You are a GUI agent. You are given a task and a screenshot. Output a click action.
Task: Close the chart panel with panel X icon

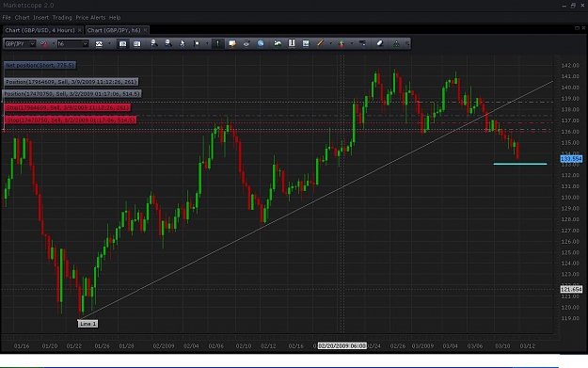click(583, 28)
